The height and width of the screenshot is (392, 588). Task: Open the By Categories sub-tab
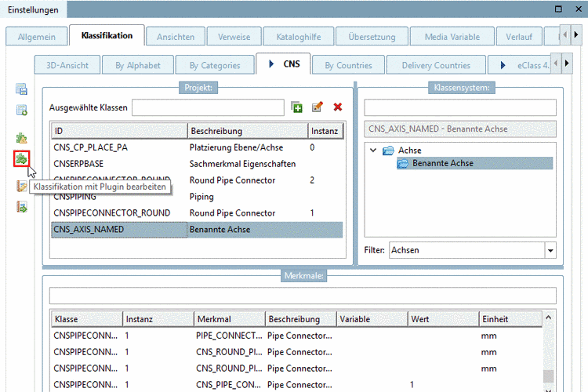[215, 65]
